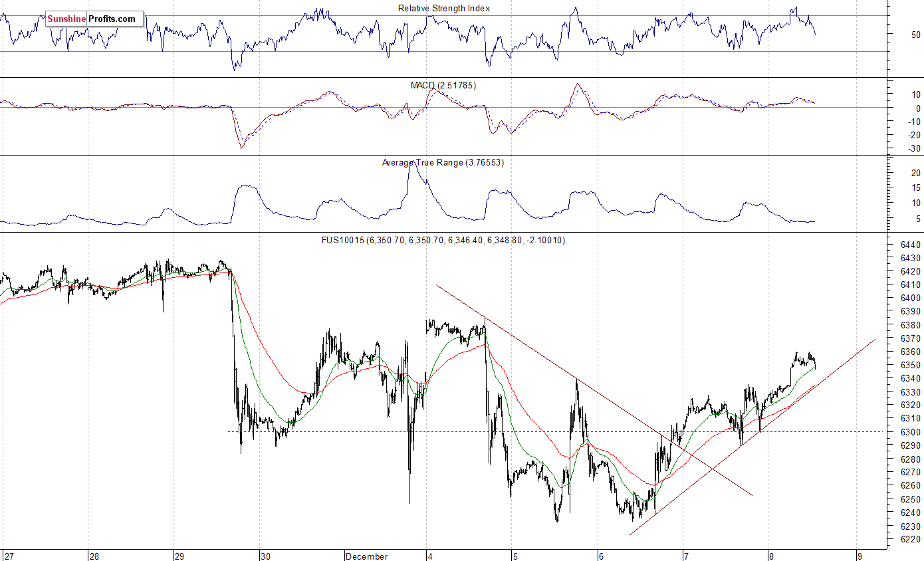Select the 6390 price axis label

pyautogui.click(x=910, y=311)
